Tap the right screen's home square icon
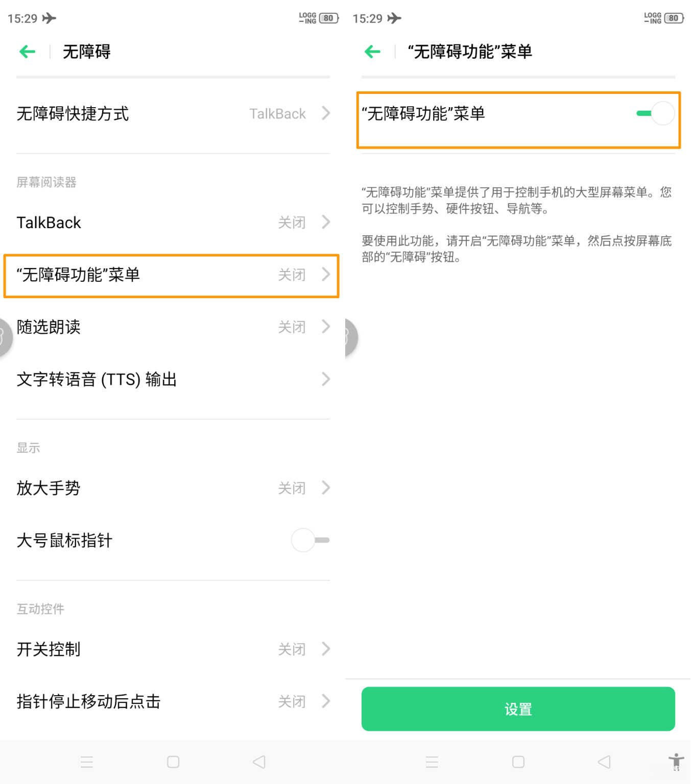The image size is (692, 784). point(518,762)
